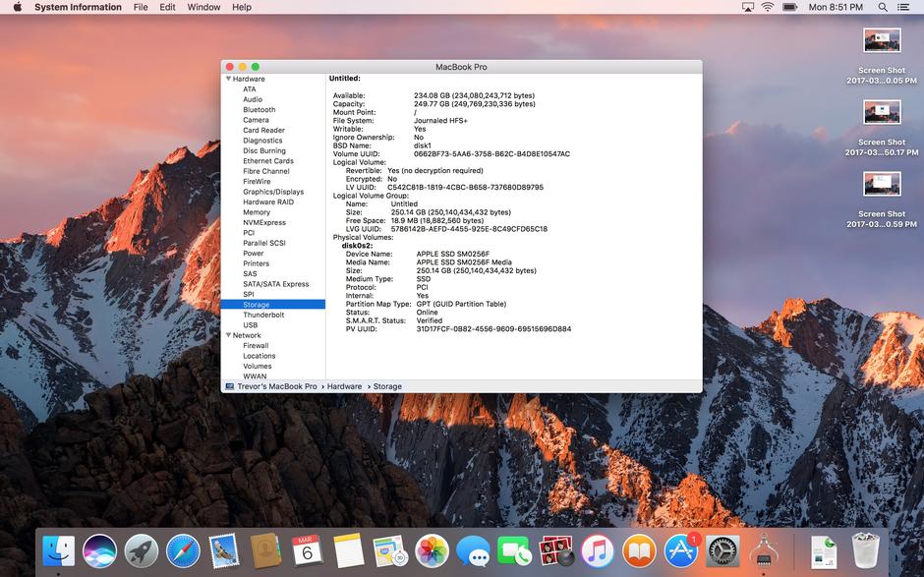Collapse the Network section triangle

(228, 335)
